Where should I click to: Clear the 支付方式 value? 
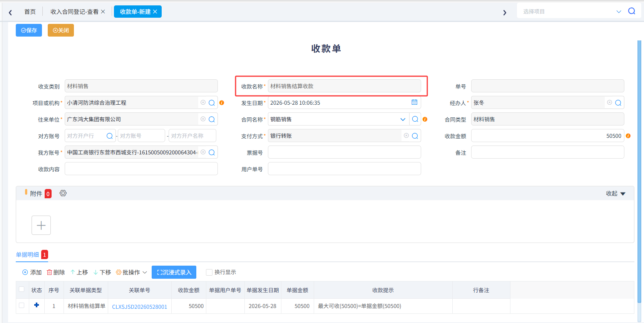coord(406,136)
